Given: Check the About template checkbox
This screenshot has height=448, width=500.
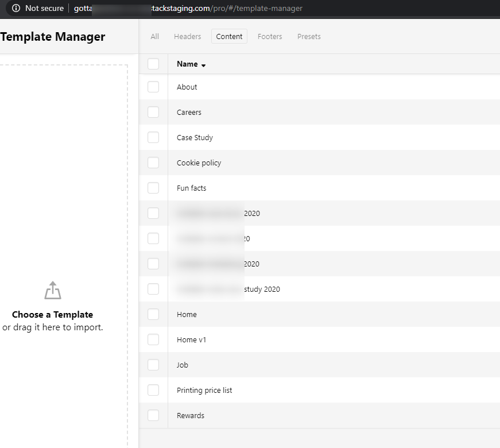Looking at the screenshot, I should click(x=153, y=87).
